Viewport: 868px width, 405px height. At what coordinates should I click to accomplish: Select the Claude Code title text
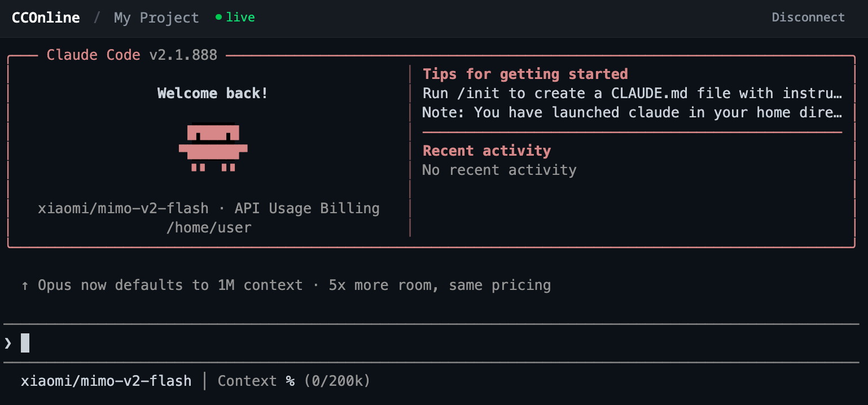(93, 55)
